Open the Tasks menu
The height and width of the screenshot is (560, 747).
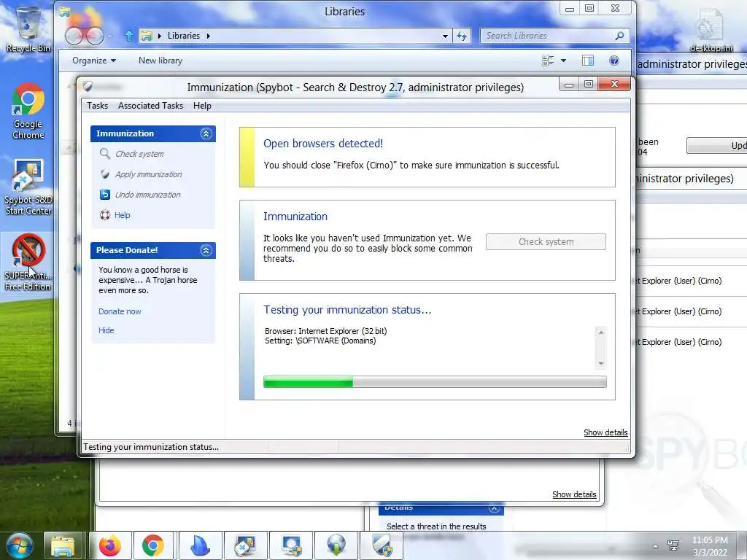(97, 106)
